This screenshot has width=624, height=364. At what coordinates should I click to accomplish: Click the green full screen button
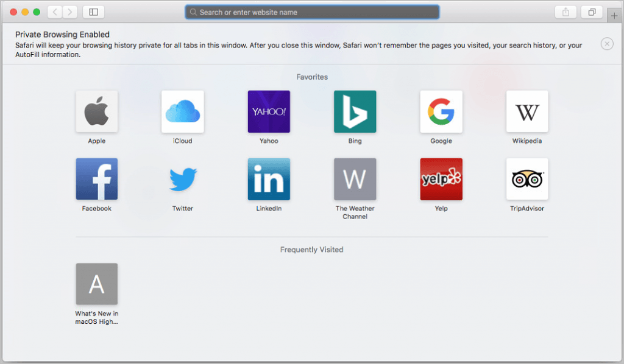point(37,12)
